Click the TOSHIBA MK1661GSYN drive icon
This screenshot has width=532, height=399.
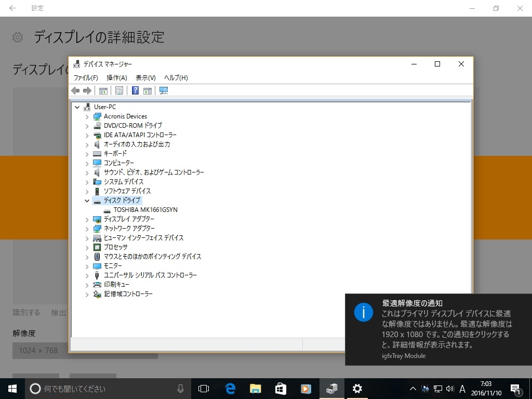coord(107,210)
